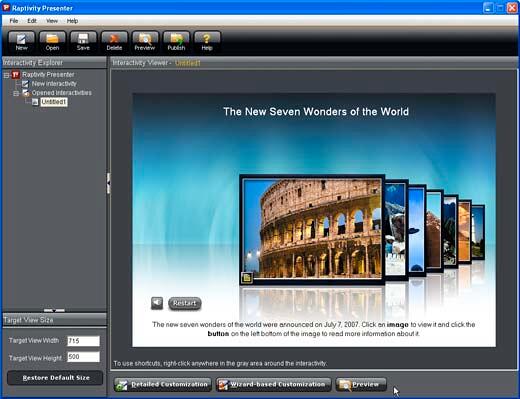Screen dimensions: 520x399
Task: Click the Target View Height input field
Action: 83,357
